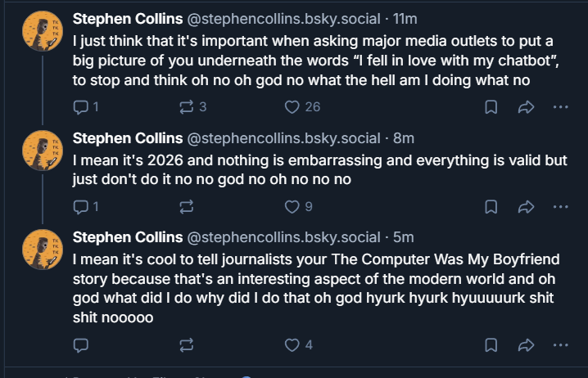Reply to the 11m post

click(x=85, y=107)
